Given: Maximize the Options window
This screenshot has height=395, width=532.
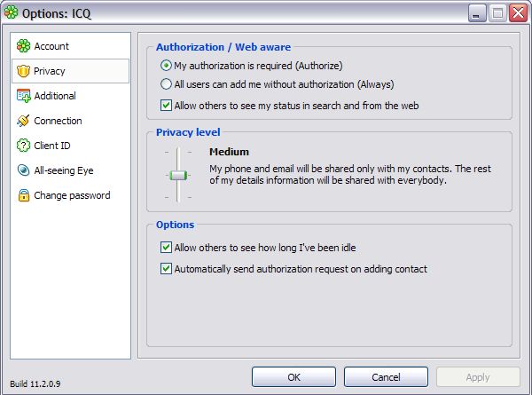Looking at the screenshot, I should (497, 12).
